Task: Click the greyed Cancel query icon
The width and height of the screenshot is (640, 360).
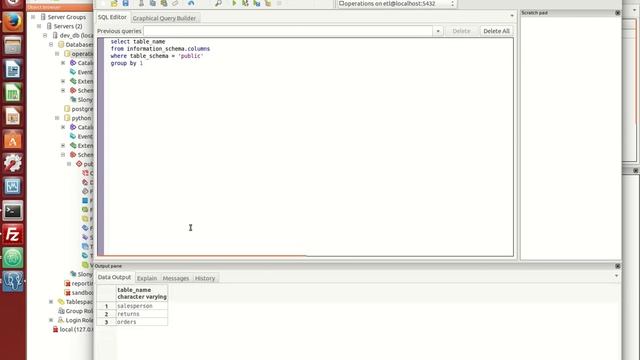Action: tap(279, 3)
